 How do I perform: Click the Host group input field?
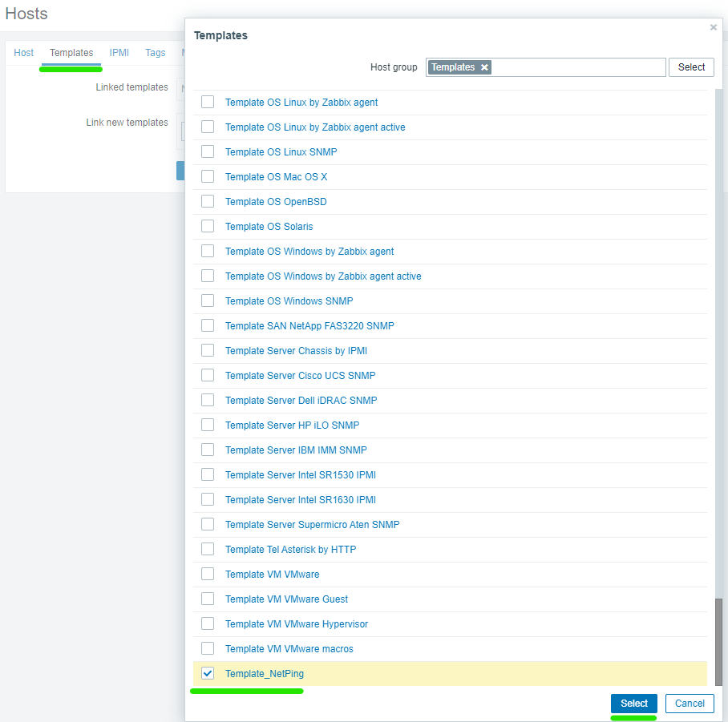tap(577, 67)
